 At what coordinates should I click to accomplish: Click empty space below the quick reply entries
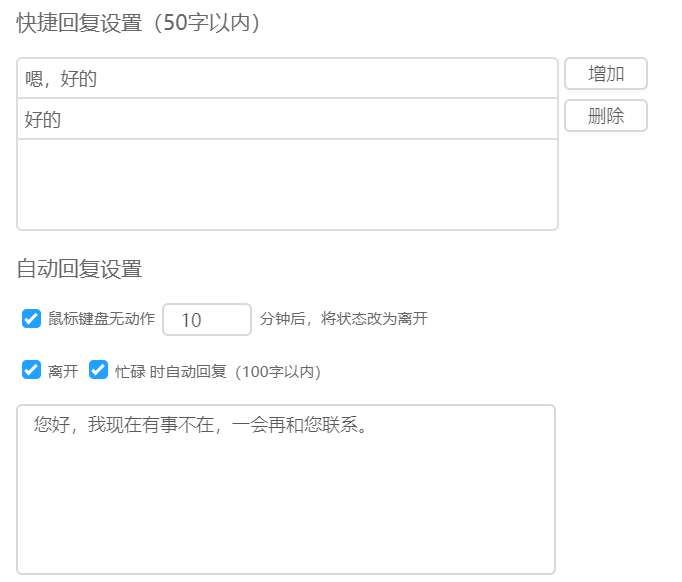point(287,184)
